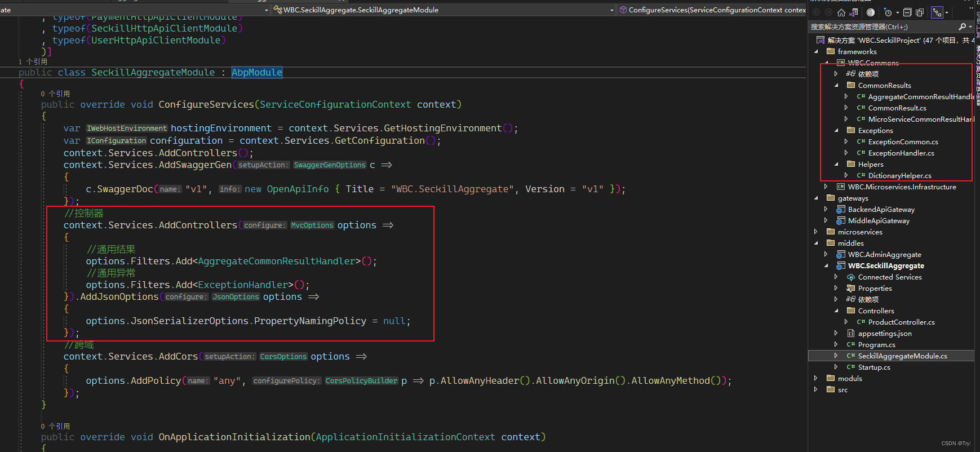980x452 pixels.
Task: Click OpenApiInfo type in SwaggerDoc line
Action: click(x=298, y=189)
